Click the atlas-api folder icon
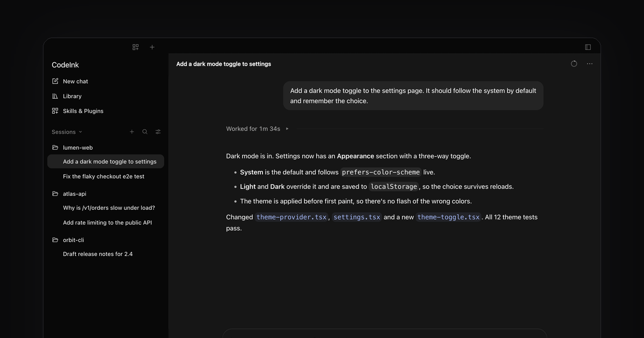The height and width of the screenshot is (338, 644). pos(55,194)
